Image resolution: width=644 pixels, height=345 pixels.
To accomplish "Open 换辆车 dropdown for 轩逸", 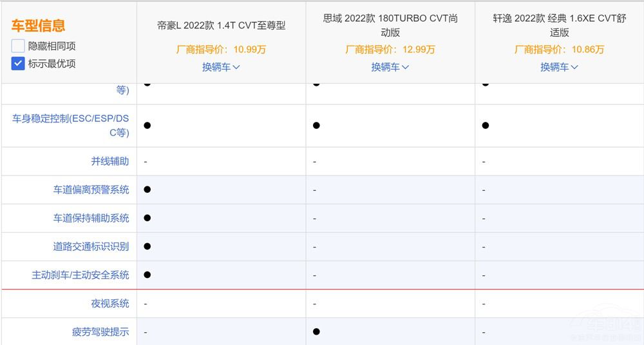I will (560, 67).
